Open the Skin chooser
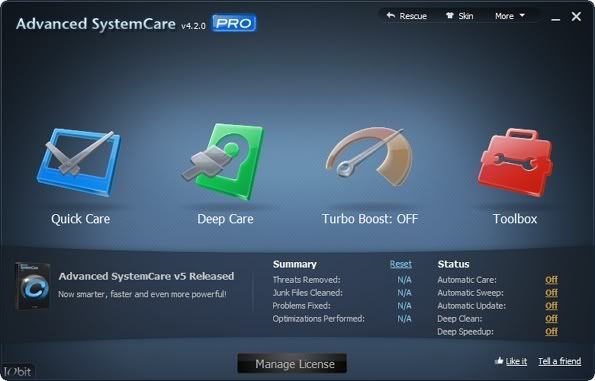Screen dimensions: 595x381 (x=459, y=16)
